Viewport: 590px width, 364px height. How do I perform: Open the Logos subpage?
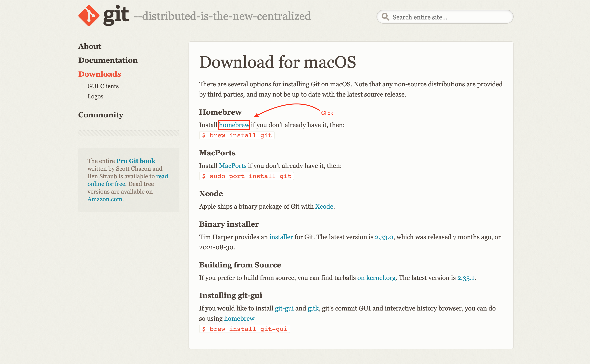(95, 97)
